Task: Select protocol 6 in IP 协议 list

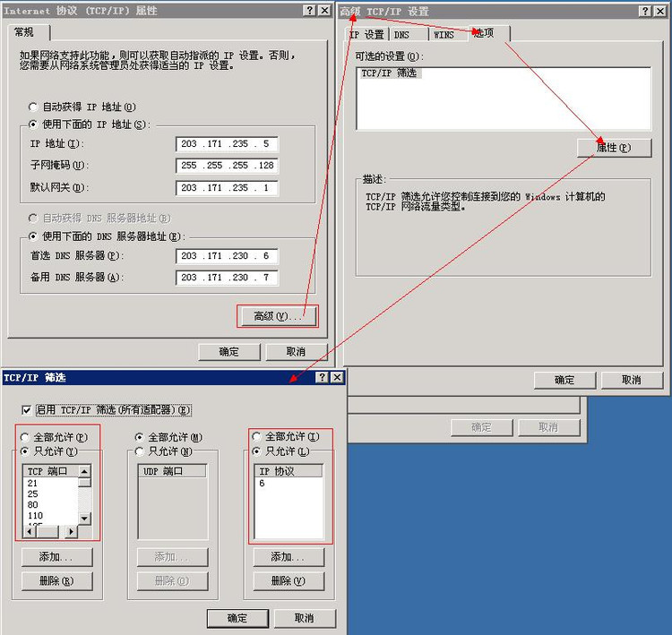Action: pos(262,483)
